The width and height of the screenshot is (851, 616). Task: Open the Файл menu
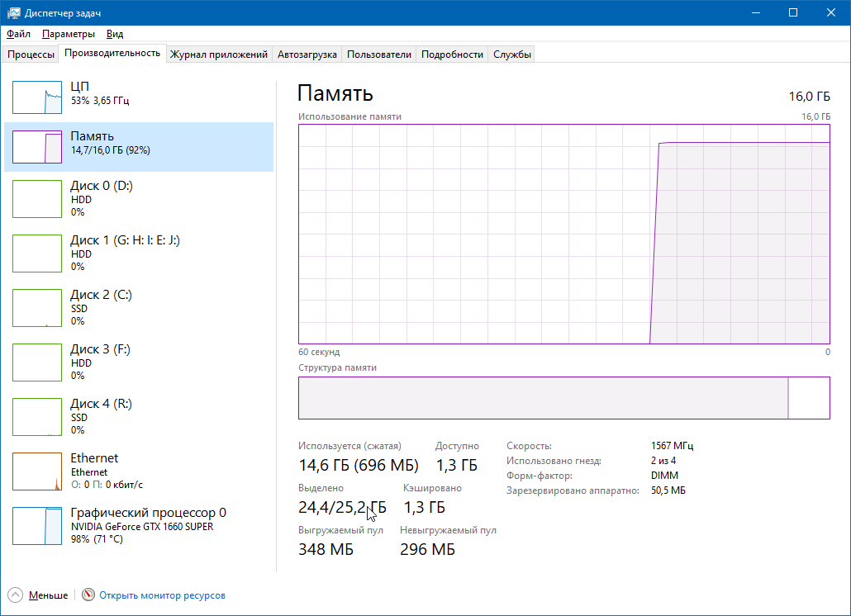point(18,34)
